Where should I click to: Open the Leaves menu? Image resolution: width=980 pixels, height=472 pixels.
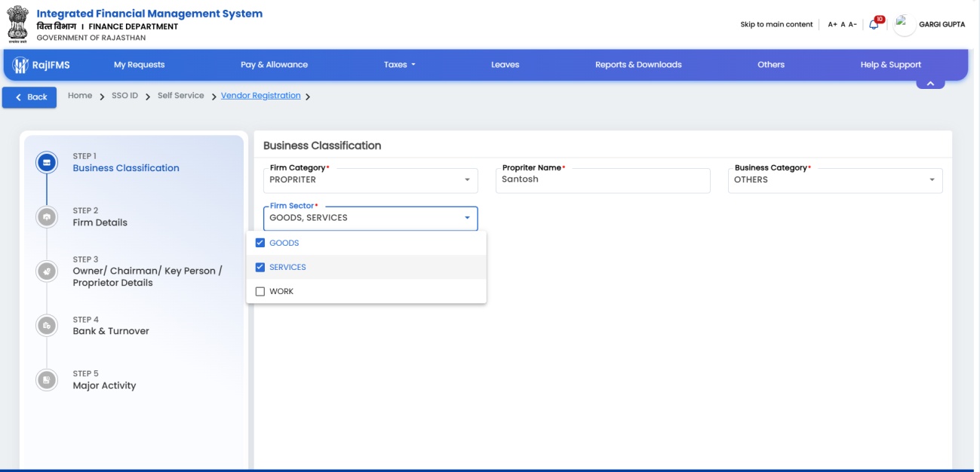click(x=505, y=65)
